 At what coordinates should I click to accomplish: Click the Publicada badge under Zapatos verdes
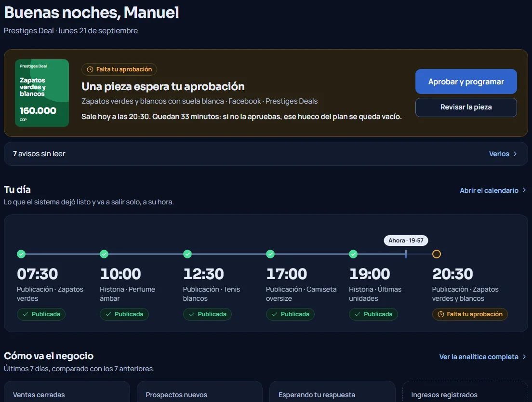point(41,314)
